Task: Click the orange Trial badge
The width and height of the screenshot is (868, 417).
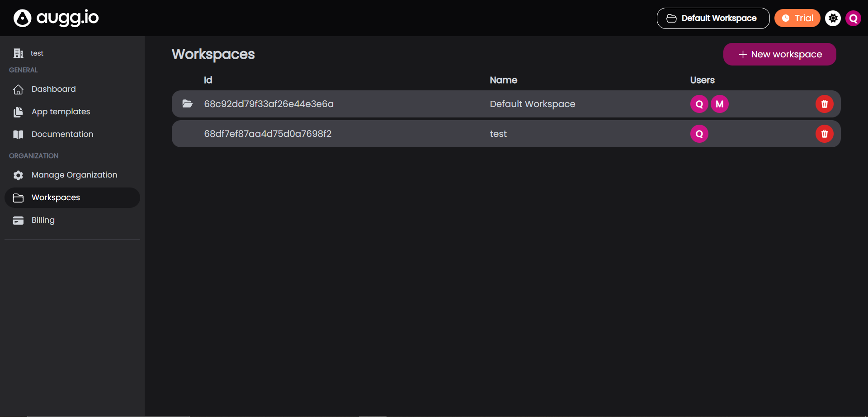Action: point(797,18)
